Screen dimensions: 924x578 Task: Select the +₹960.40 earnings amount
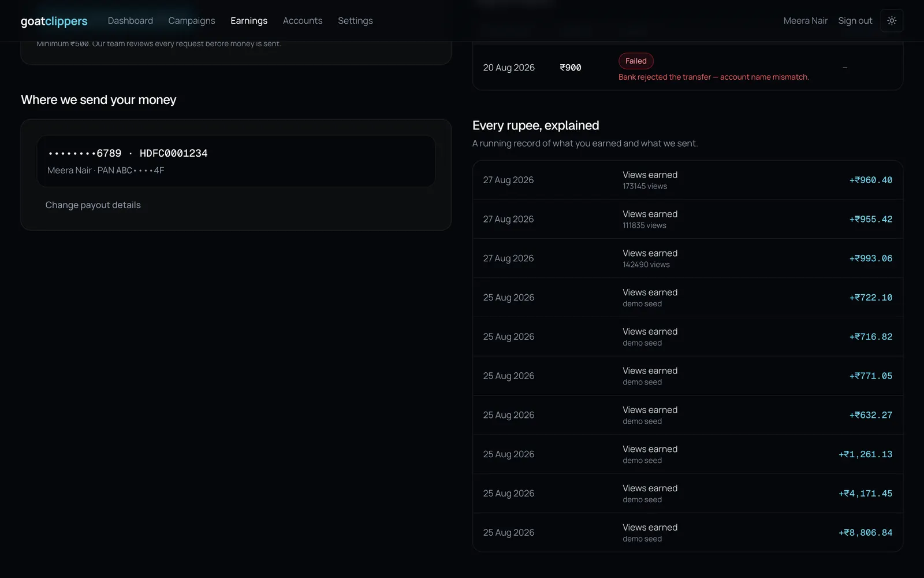coord(871,180)
